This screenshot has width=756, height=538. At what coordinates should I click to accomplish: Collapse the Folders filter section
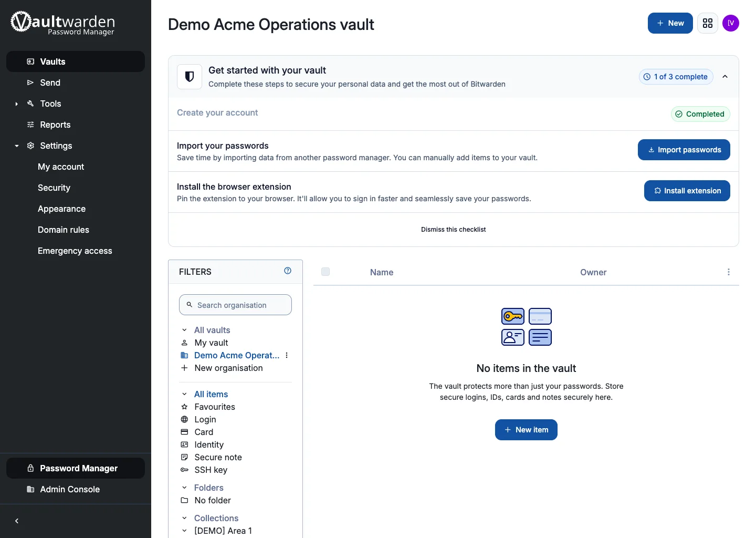coord(184,488)
